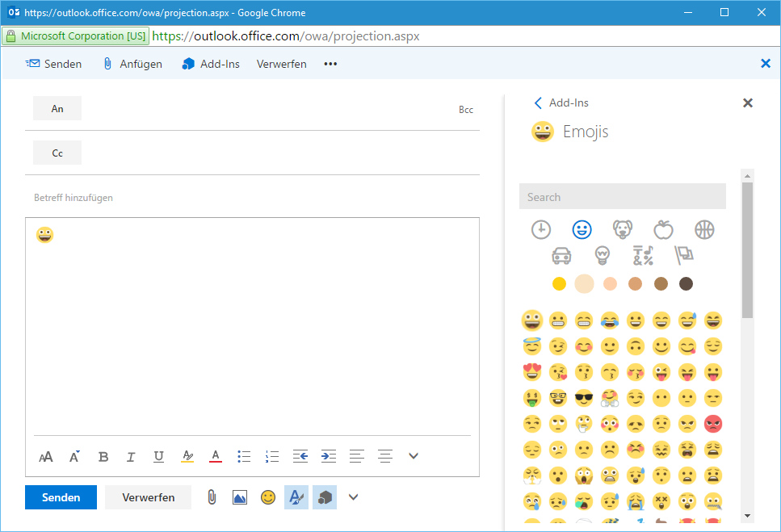Screen dimensions: 781x532
Task: Open Add-Ins from the top toolbar
Action: pos(211,64)
